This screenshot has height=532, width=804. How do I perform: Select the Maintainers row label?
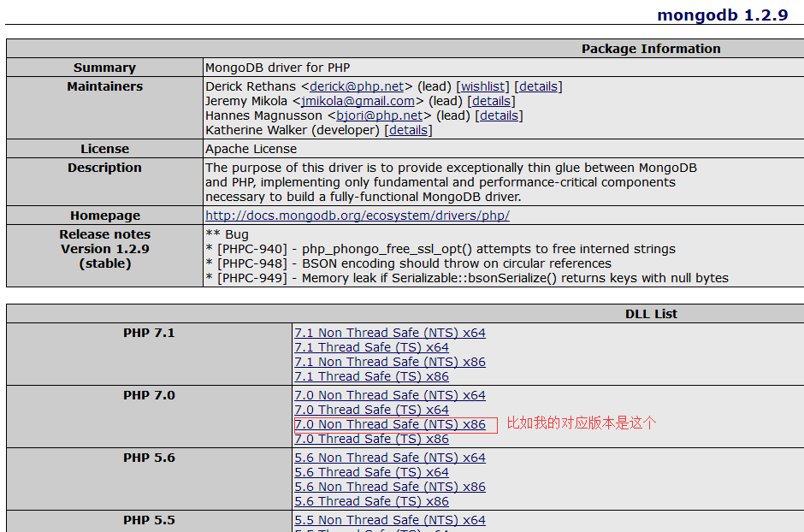tap(104, 86)
